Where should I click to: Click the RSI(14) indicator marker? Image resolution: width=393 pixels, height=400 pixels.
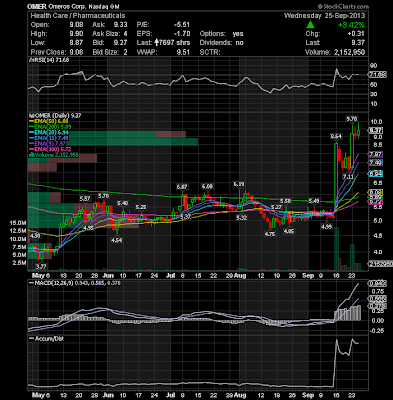point(30,60)
